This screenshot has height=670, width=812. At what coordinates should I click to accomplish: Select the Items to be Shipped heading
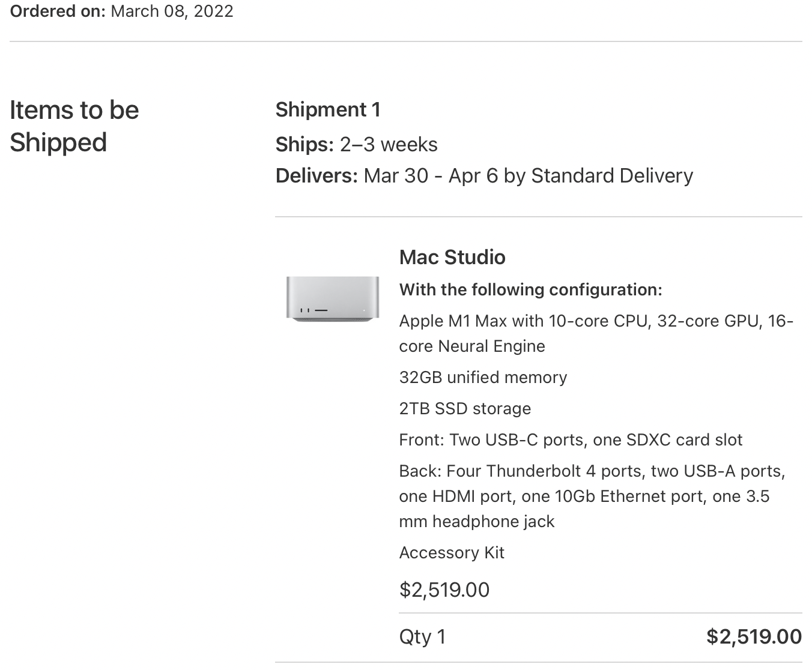74,126
